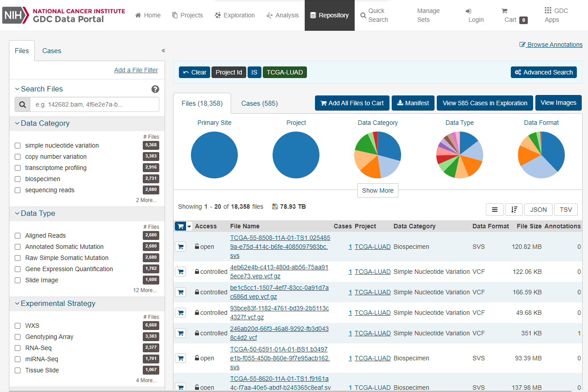Open the Cart from the top navigation

[x=514, y=16]
